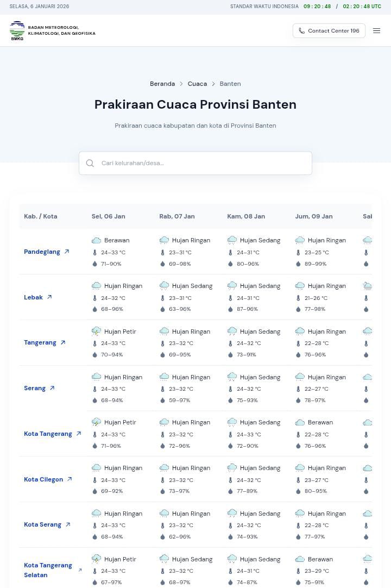Open the hamburger menu icon
This screenshot has width=391, height=588.
point(376,31)
